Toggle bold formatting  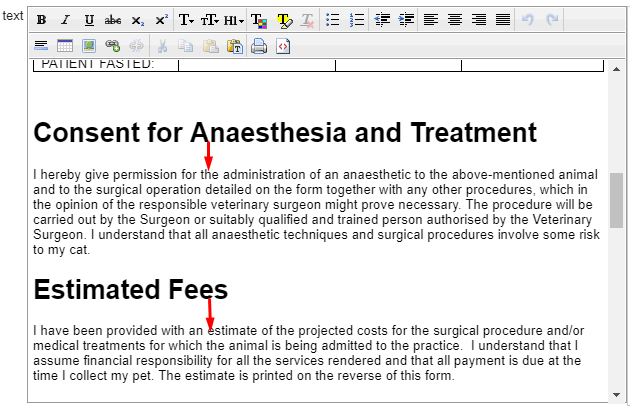pyautogui.click(x=42, y=20)
